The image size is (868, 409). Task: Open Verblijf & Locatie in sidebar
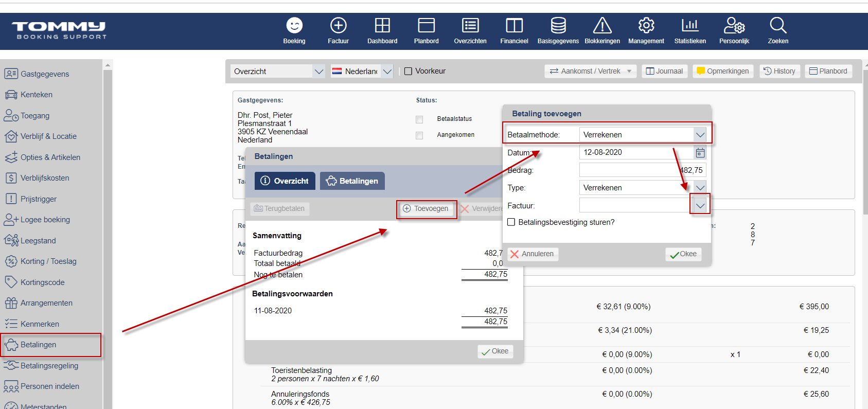coord(48,136)
